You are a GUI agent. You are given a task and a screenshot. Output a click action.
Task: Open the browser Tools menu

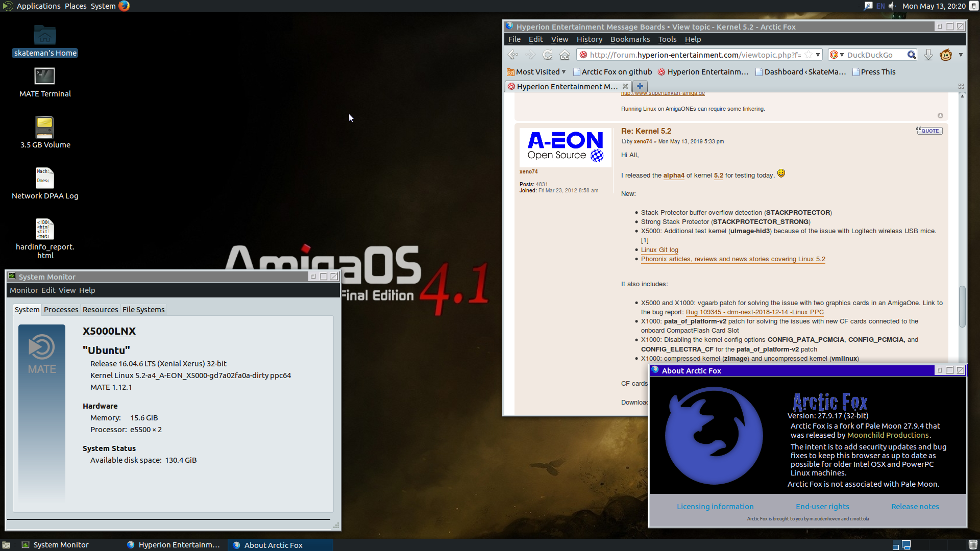point(667,39)
